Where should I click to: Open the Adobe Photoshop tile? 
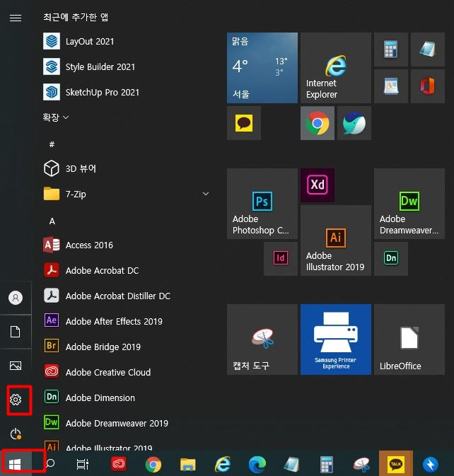(262, 204)
